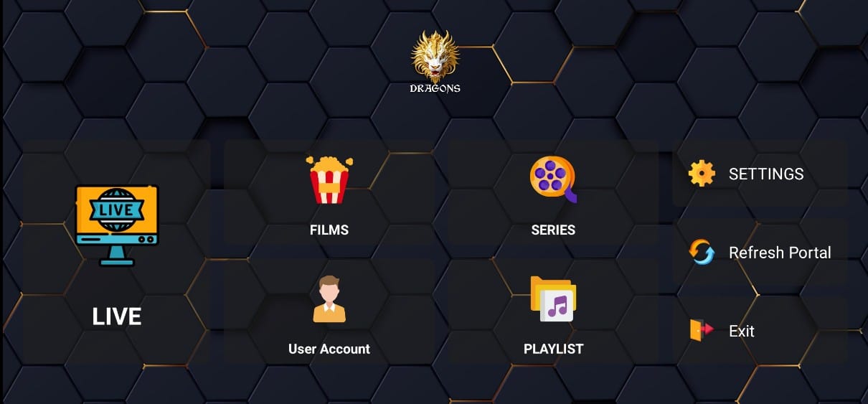Click the Refresh Portal text
This screenshot has width=868, height=404.
[x=780, y=253]
